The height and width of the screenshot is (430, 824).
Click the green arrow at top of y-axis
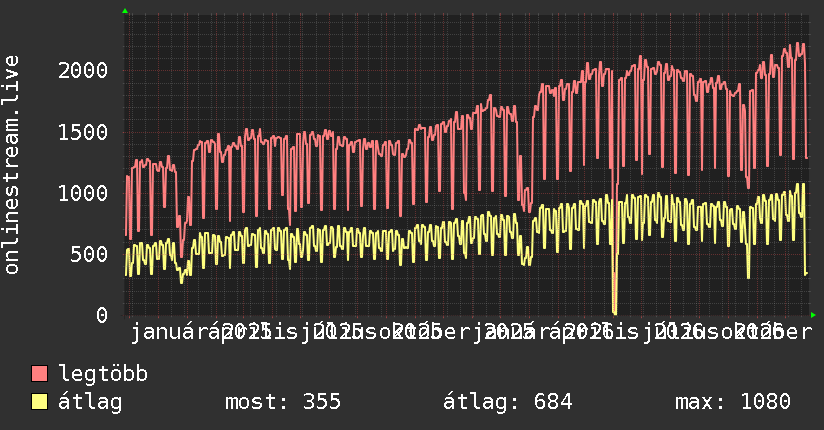coord(125,11)
